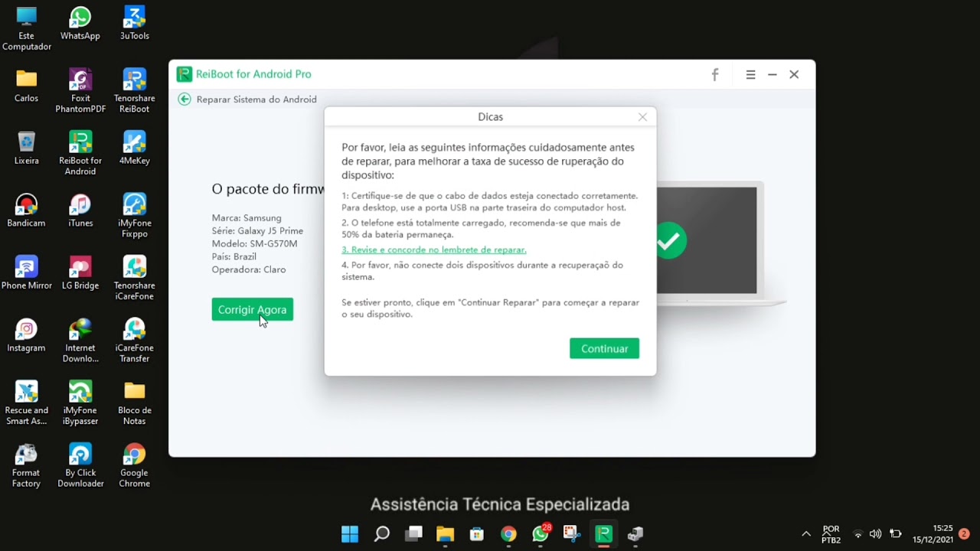Open Bloco de Notas folder
The width and height of the screenshot is (980, 551).
pos(134,403)
